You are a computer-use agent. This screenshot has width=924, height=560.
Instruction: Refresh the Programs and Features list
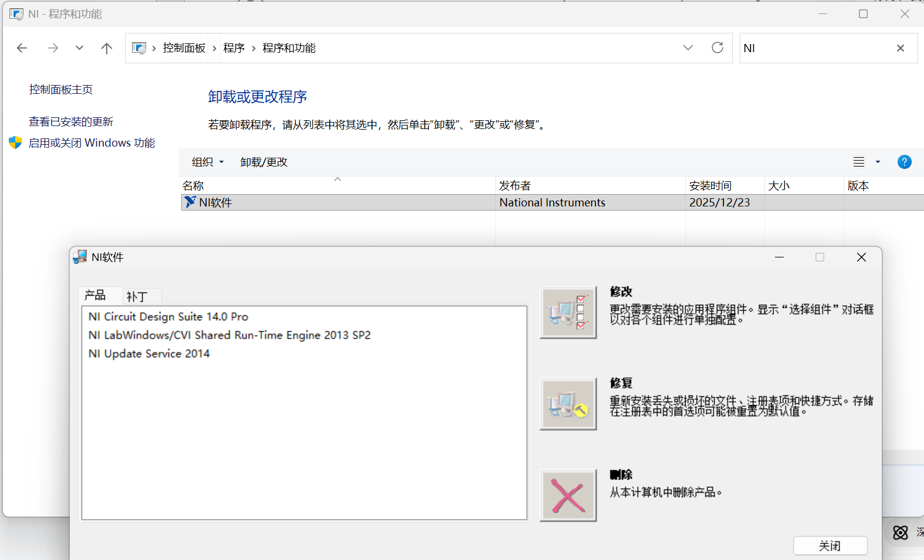[x=717, y=47]
